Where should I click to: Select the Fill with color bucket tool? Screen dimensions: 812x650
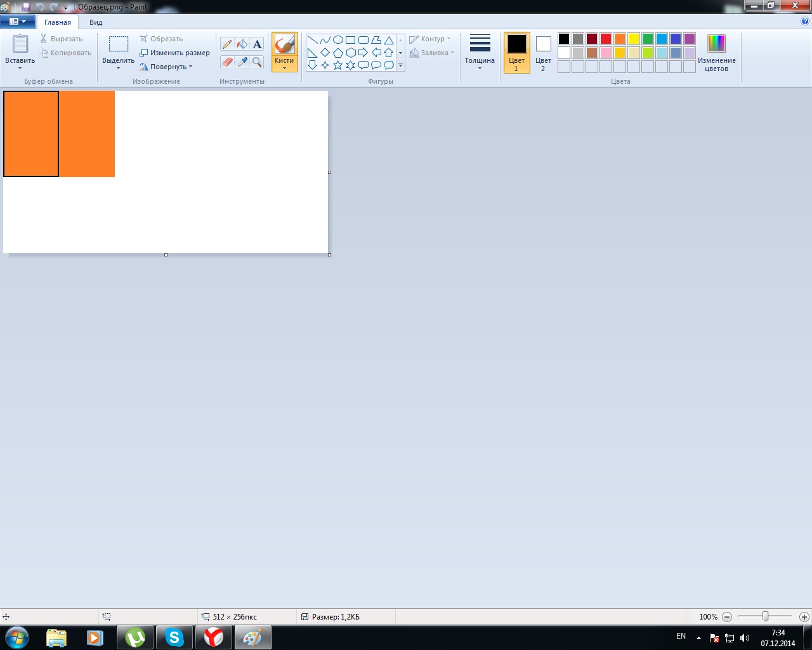(x=242, y=44)
